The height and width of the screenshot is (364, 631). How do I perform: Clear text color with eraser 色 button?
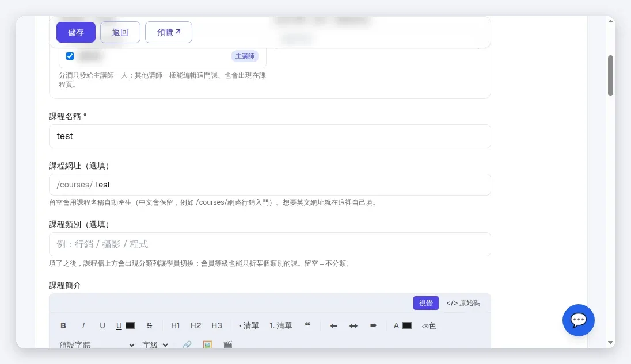click(429, 326)
